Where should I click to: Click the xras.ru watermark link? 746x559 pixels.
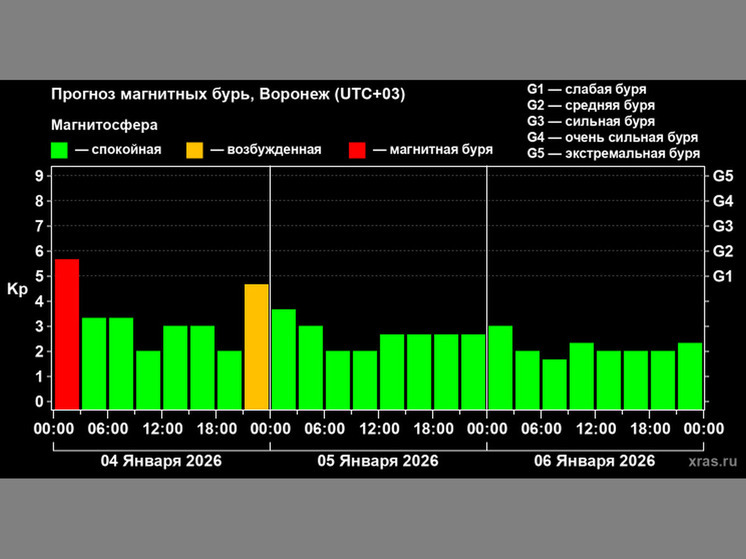(x=712, y=461)
